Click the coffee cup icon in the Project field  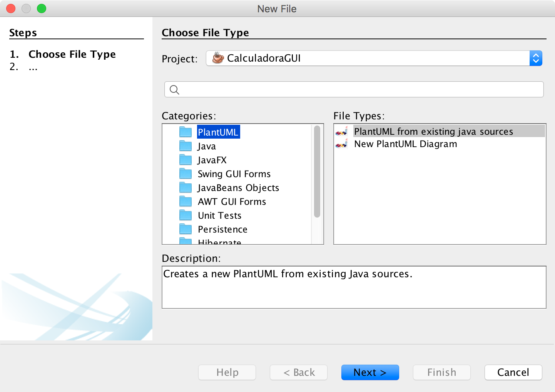point(217,58)
